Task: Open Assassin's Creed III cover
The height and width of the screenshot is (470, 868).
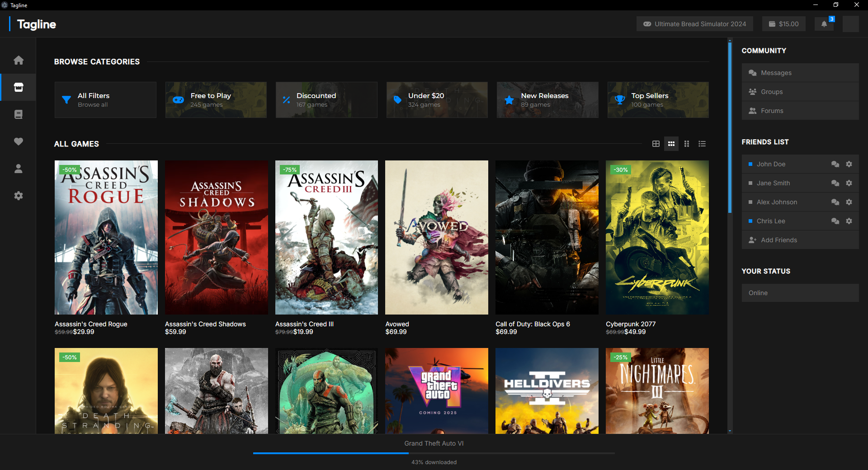Action: point(326,237)
